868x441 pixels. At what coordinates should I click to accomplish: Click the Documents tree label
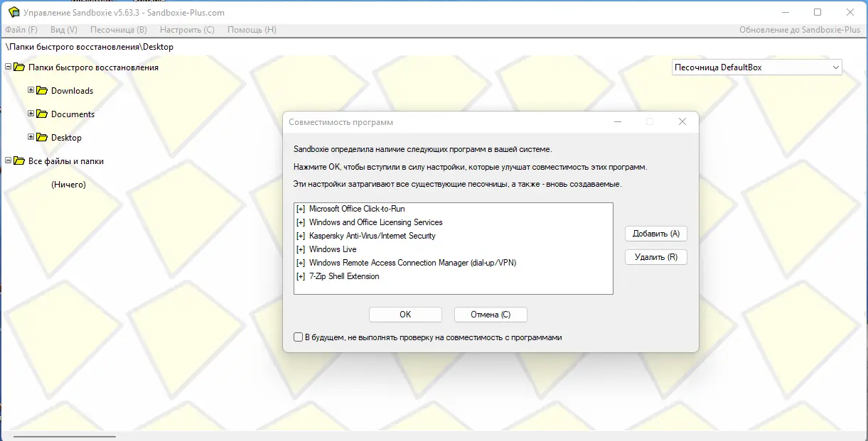tap(73, 114)
